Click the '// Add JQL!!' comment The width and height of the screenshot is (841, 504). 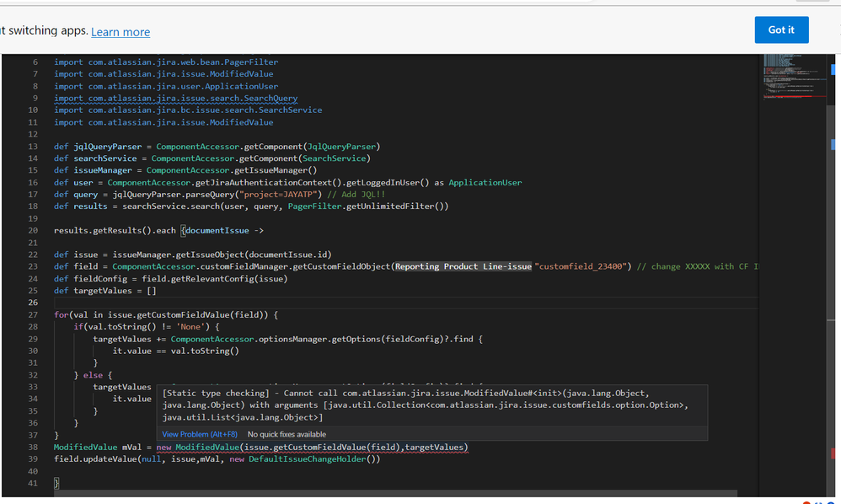click(x=356, y=194)
